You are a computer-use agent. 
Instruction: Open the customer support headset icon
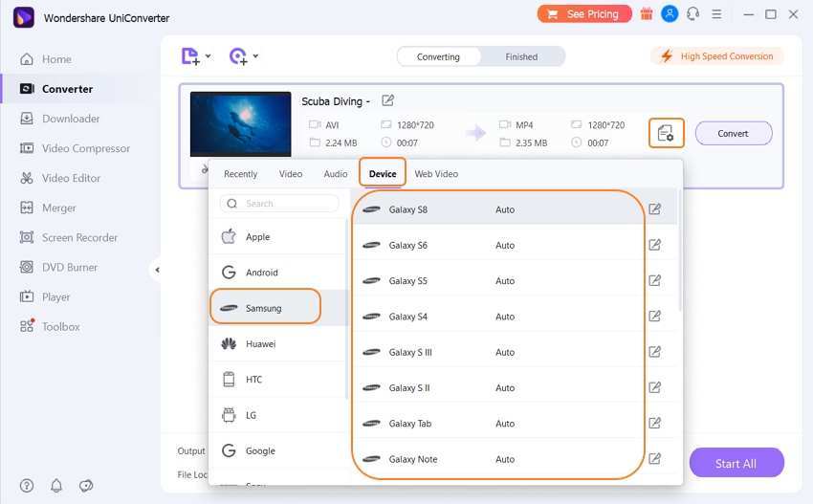pos(693,14)
